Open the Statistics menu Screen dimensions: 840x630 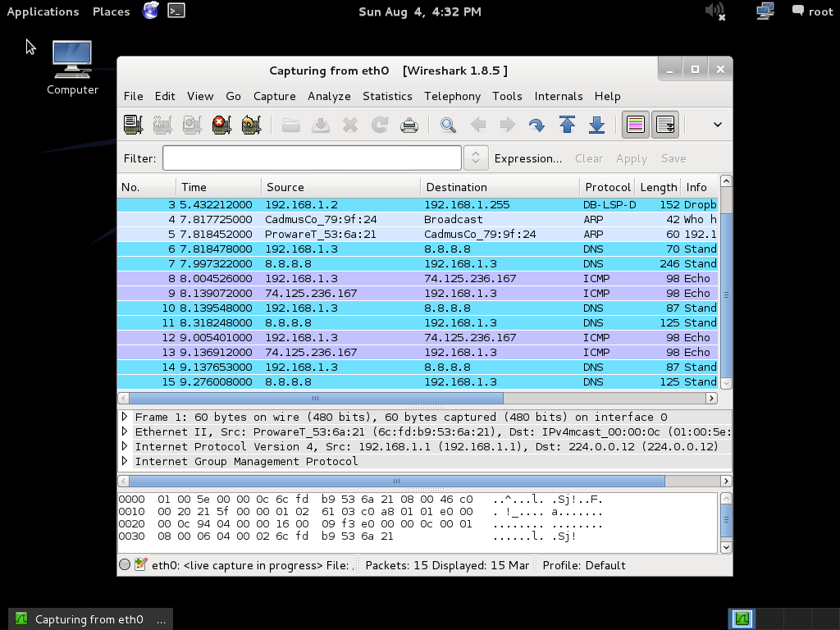pos(387,97)
